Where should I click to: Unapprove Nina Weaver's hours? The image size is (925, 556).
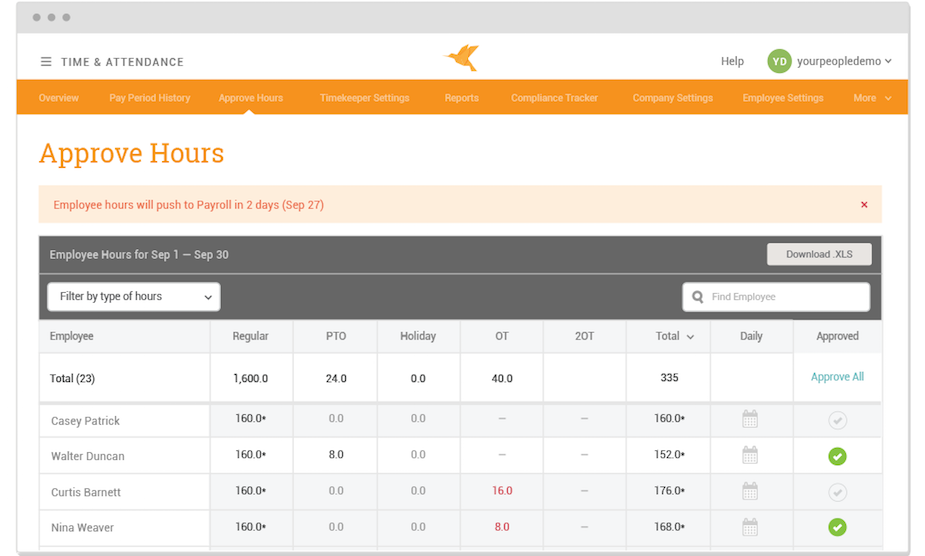click(837, 527)
